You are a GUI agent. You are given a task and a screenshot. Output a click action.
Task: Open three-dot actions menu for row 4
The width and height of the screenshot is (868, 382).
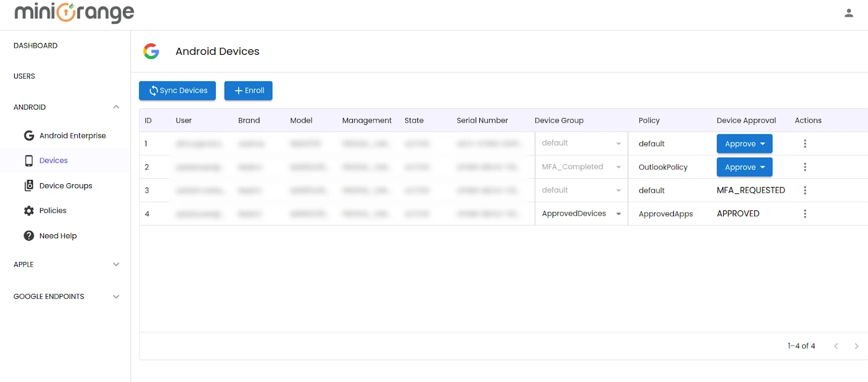tap(805, 214)
